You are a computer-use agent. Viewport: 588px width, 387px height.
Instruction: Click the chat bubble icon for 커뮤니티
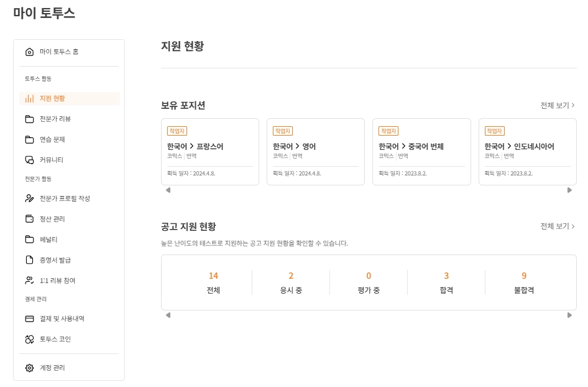pyautogui.click(x=29, y=160)
